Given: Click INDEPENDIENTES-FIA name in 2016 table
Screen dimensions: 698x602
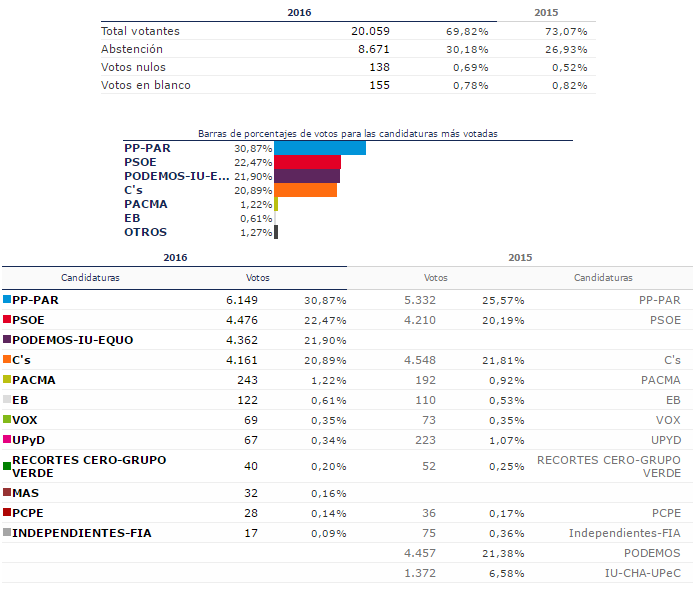Looking at the screenshot, I should click(x=82, y=533).
